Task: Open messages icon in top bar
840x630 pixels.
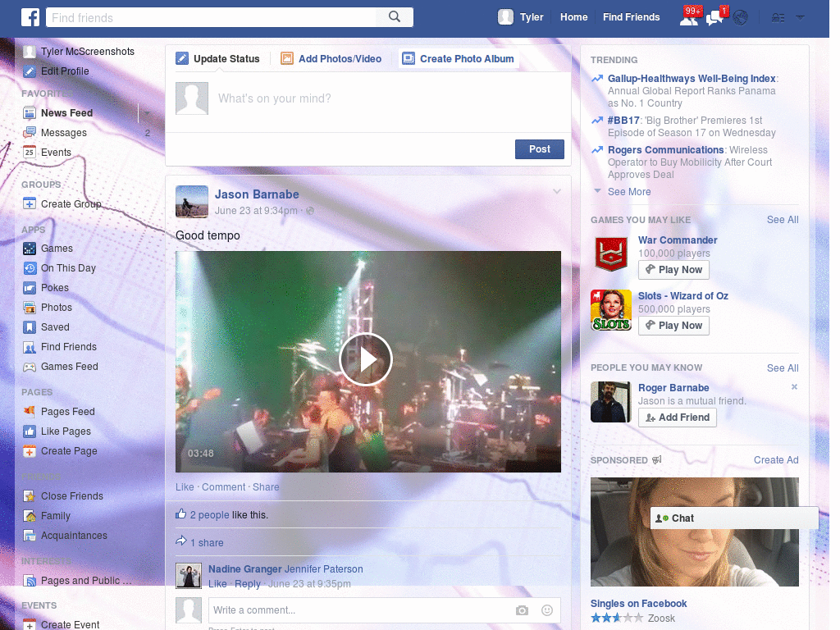Action: pyautogui.click(x=714, y=18)
